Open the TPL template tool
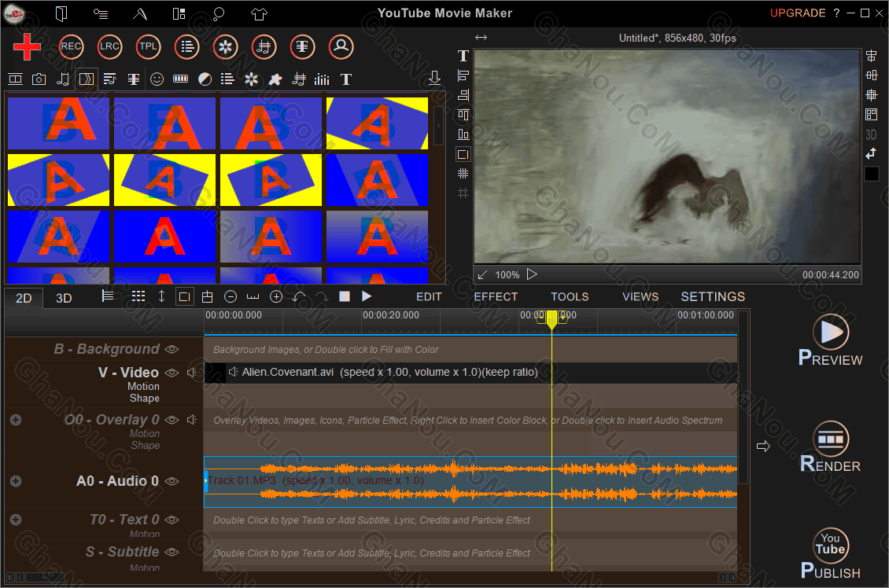889x588 pixels. pos(148,46)
